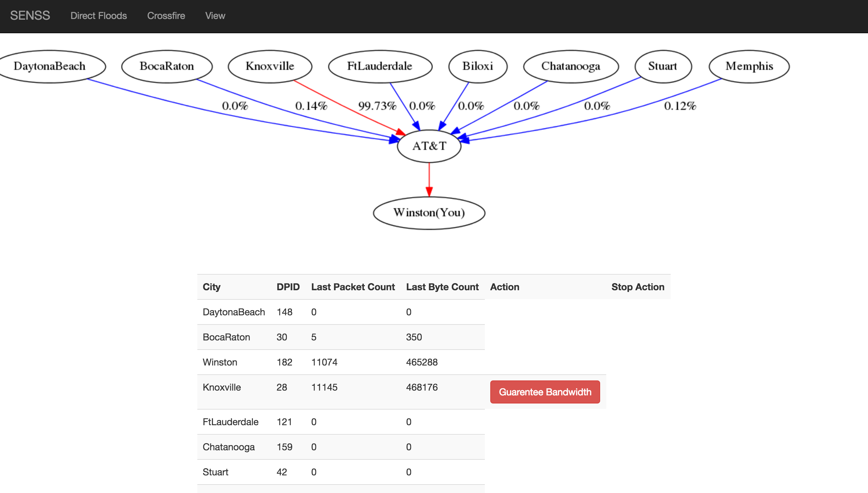868x493 pixels.
Task: Select the Knoxville node in graph
Action: 270,66
